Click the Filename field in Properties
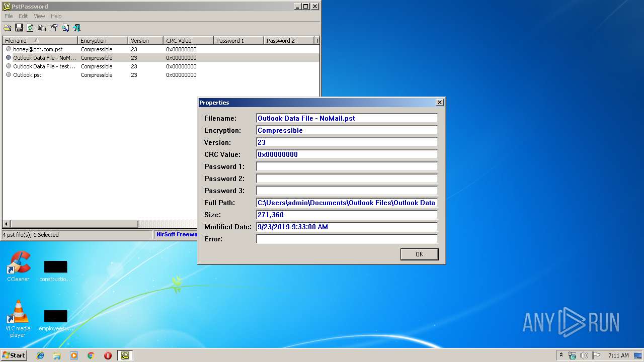This screenshot has width=644, height=362. pos(347,118)
